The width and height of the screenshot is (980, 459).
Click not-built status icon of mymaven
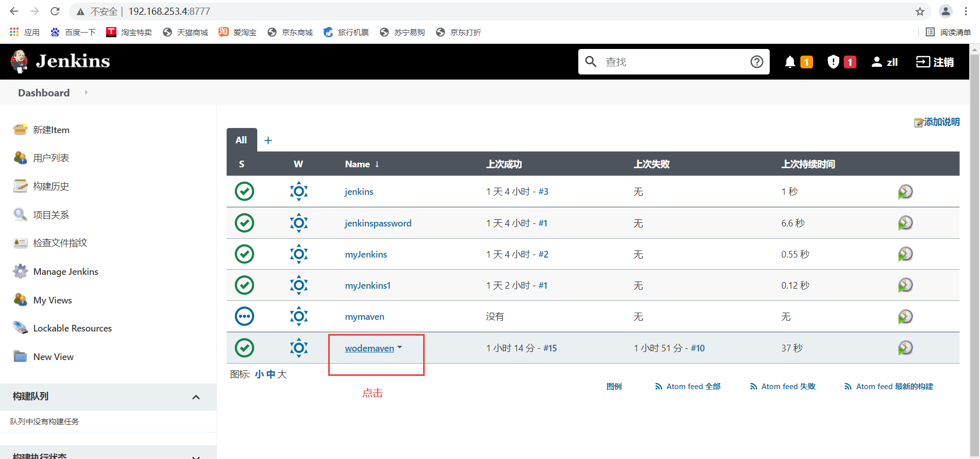tap(244, 316)
